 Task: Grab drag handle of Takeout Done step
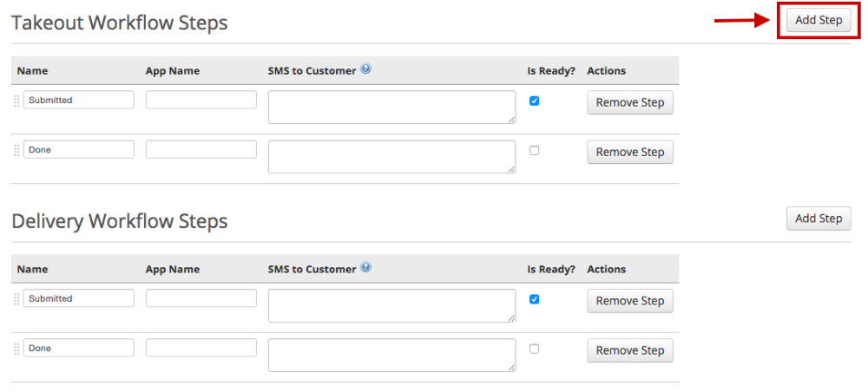click(16, 150)
